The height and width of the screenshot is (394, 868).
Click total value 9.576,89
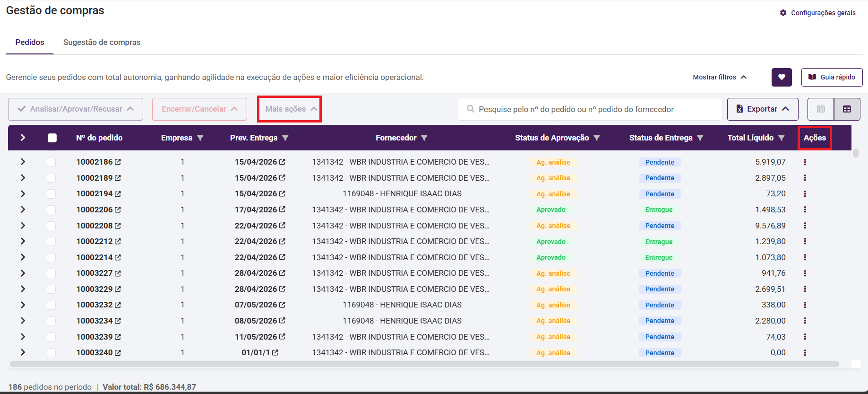[x=770, y=226]
